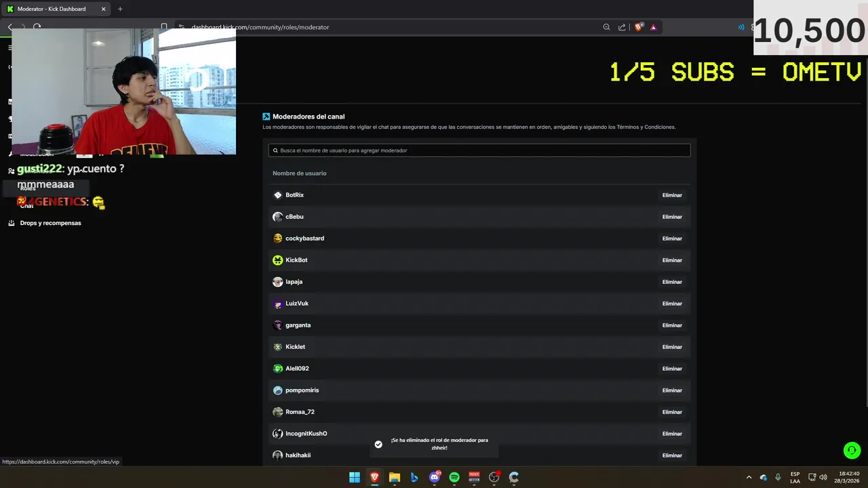Select the Moderator - Kick Dashboard tab

point(56,9)
